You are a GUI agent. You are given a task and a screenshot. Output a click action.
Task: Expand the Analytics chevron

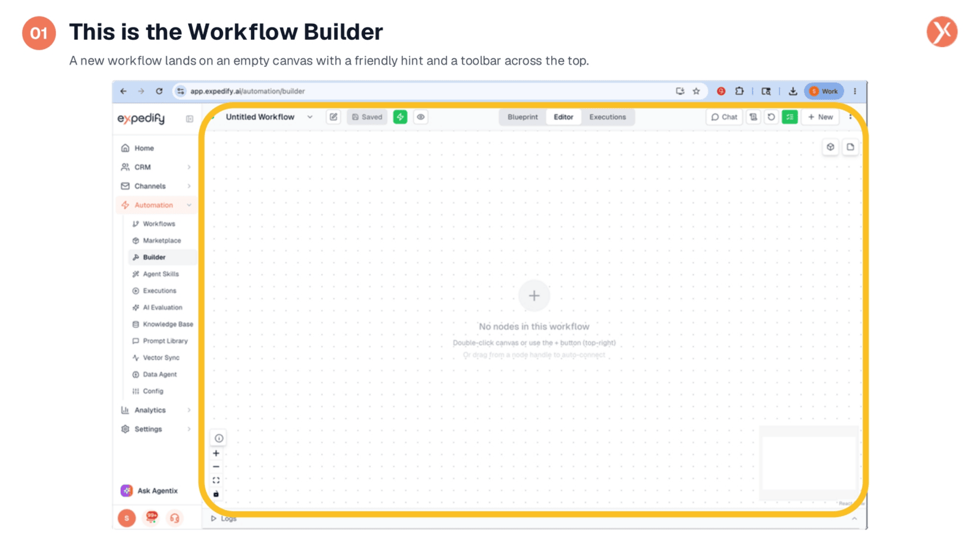(x=189, y=410)
